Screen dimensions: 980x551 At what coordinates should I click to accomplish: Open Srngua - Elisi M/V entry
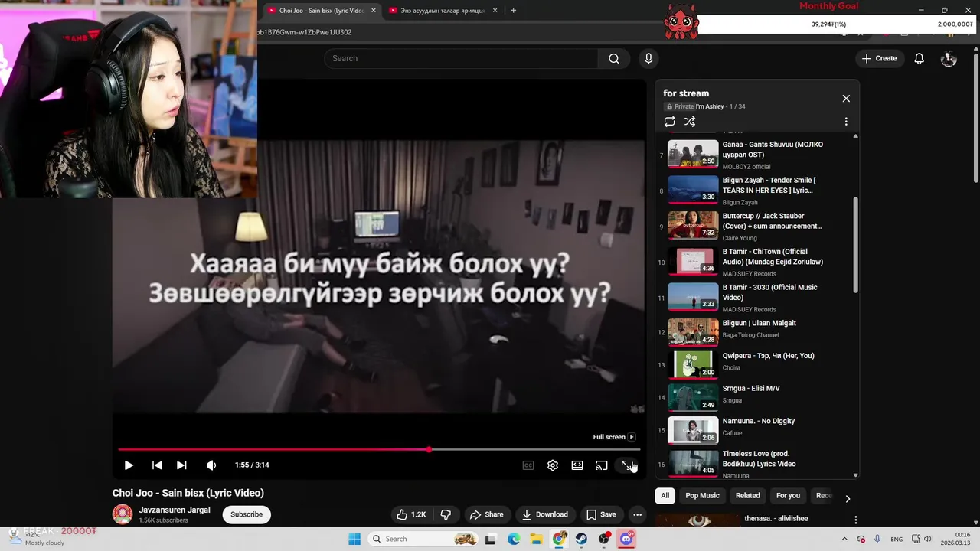point(756,397)
